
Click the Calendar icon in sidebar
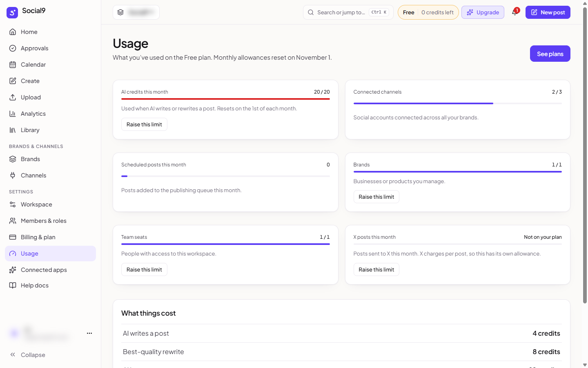(13, 65)
